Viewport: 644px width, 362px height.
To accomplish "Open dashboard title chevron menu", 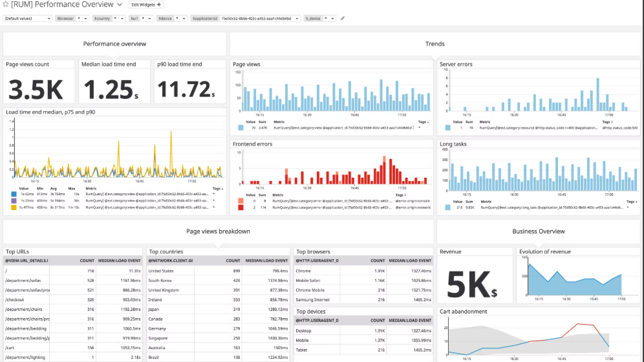I will [119, 5].
